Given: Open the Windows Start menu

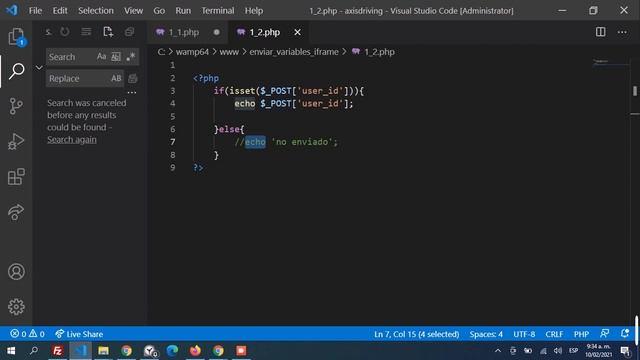Looking at the screenshot, I should pyautogui.click(x=11, y=351).
